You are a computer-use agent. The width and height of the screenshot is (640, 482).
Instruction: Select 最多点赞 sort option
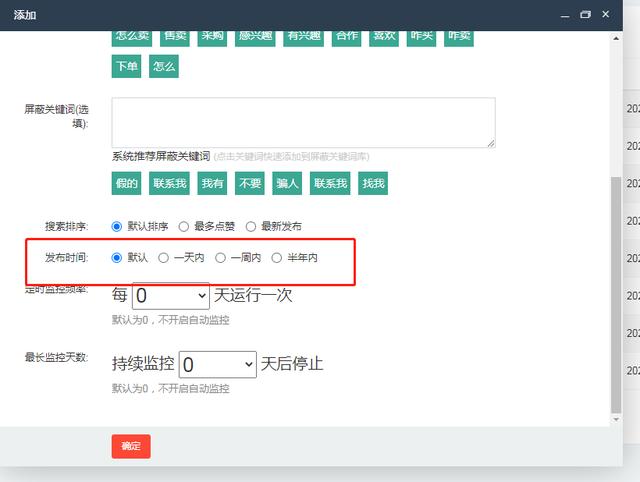184,227
